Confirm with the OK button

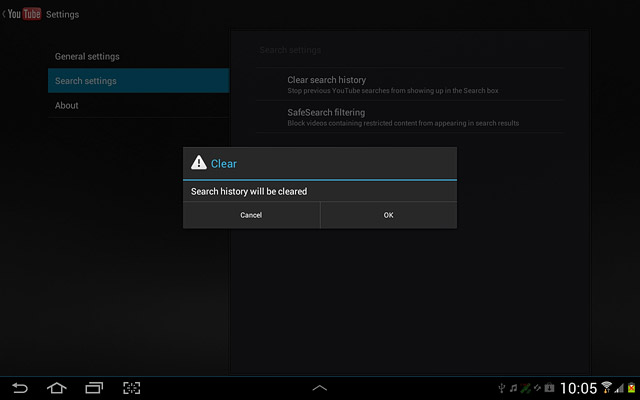tap(389, 215)
